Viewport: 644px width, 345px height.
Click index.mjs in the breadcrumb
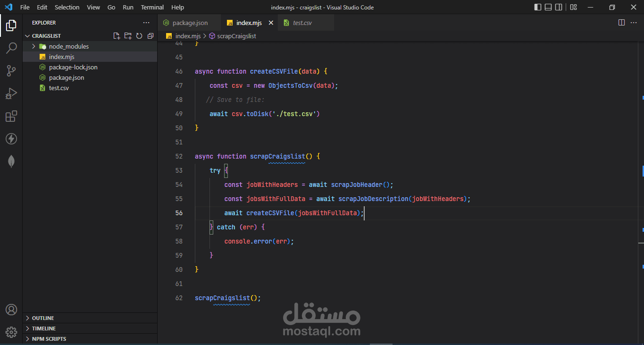pyautogui.click(x=188, y=36)
